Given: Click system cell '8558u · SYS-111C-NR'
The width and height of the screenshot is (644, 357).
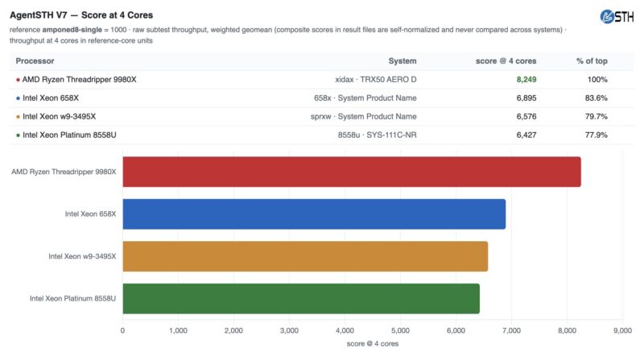Looking at the screenshot, I should click(377, 135).
